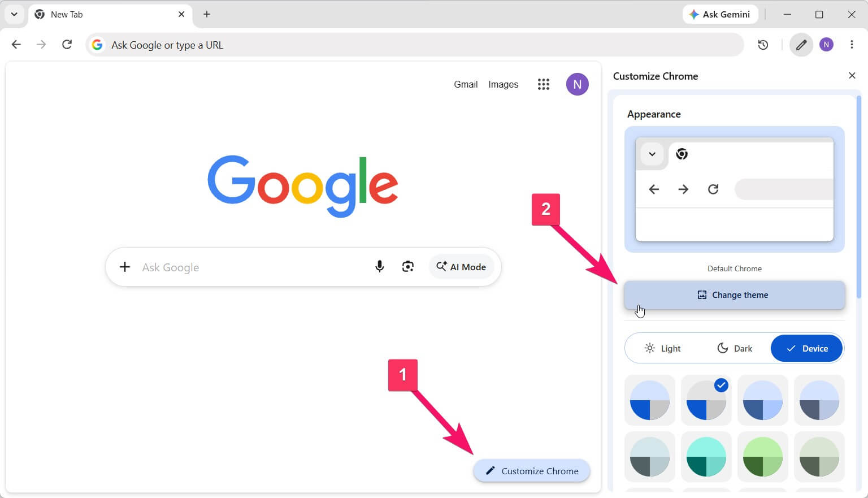Click the Default Chrome theme label
This screenshot has width=868, height=498.
point(735,269)
